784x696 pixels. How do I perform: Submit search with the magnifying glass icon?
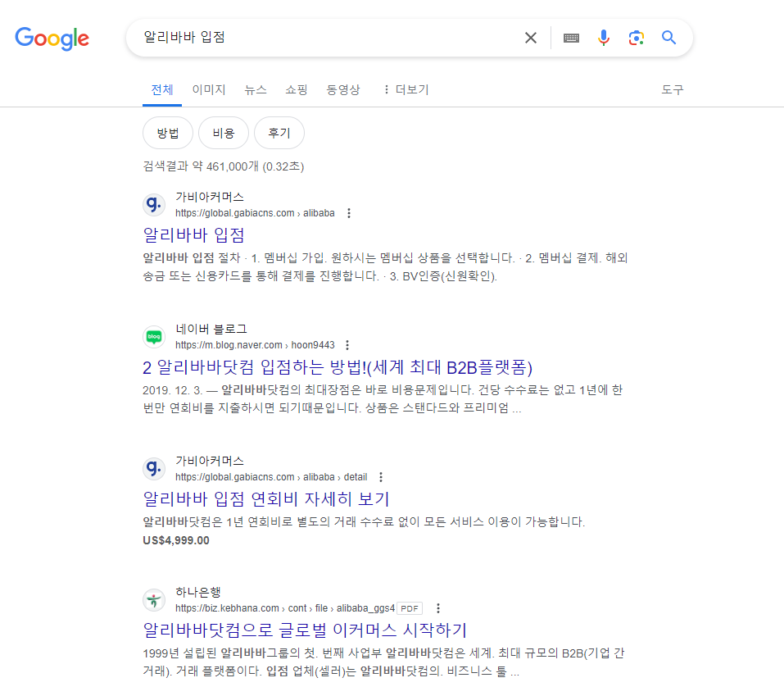pyautogui.click(x=668, y=38)
